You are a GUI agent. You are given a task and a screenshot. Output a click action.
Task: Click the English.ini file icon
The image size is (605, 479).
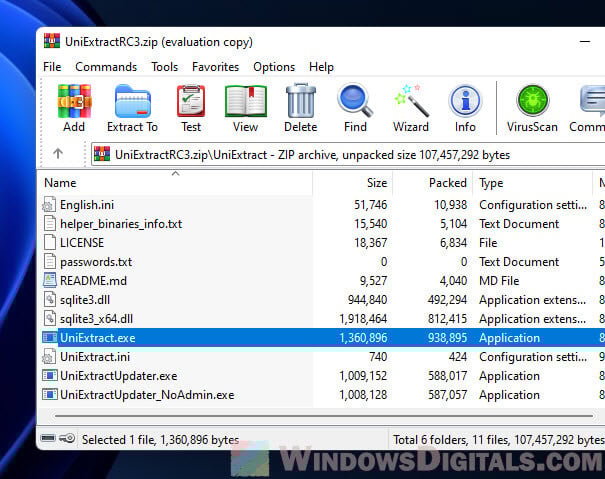(49, 205)
